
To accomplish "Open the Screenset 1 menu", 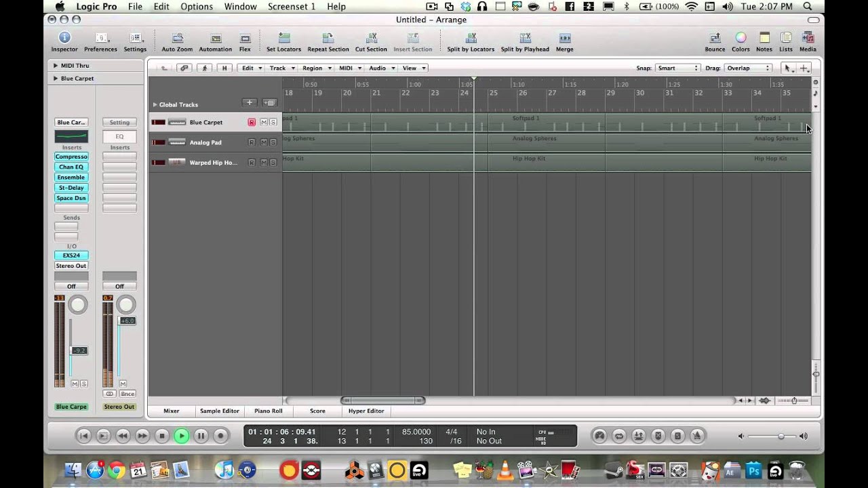I will coord(292,6).
